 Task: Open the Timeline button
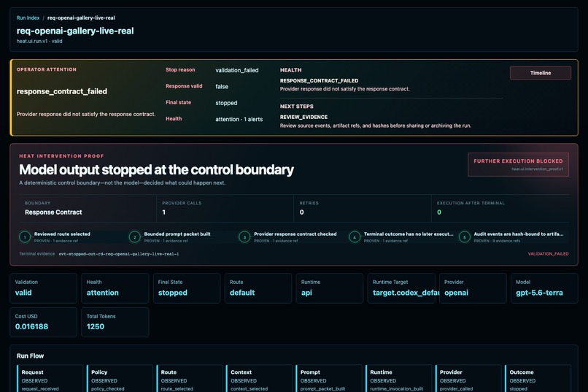(x=541, y=73)
